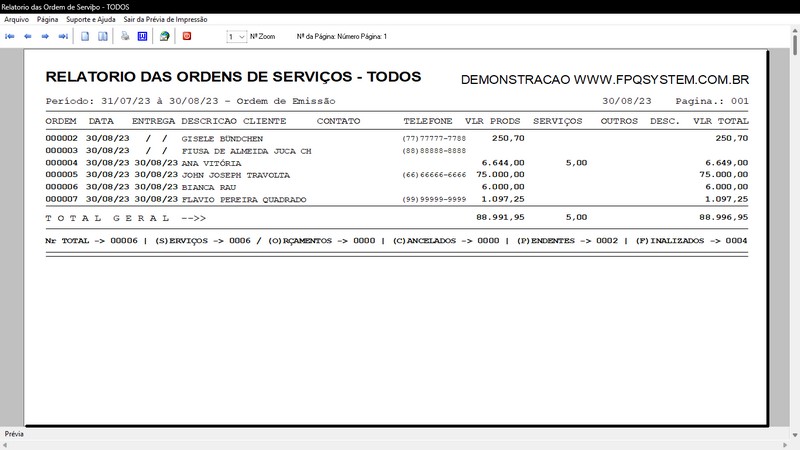Click order number 000002

pos(62,138)
